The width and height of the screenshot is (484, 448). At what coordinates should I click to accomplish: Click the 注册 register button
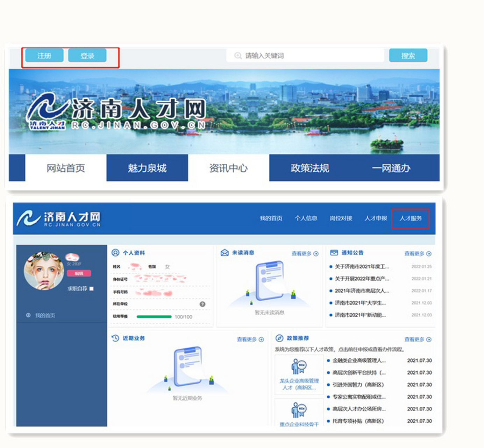point(44,56)
